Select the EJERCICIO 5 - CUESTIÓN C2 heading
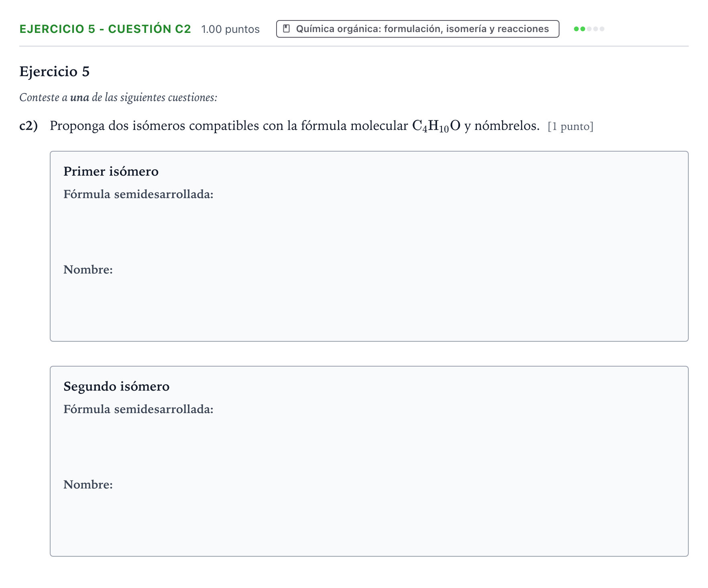 pyautogui.click(x=105, y=29)
